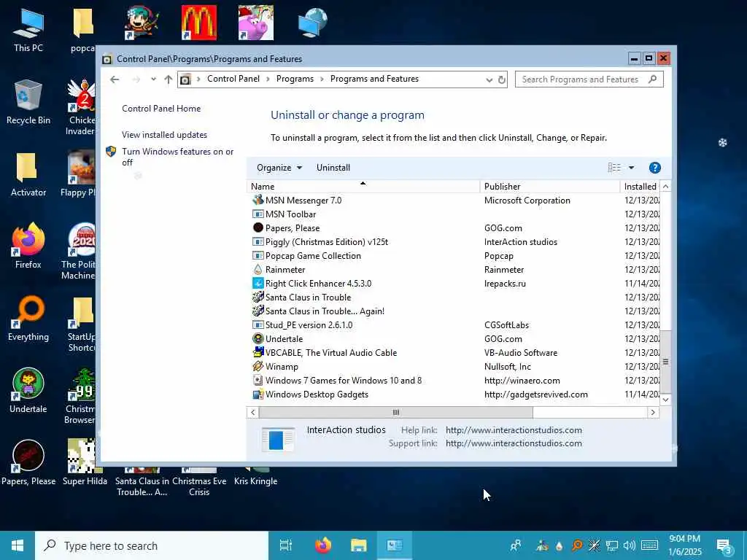This screenshot has width=747, height=560.
Task: Click the Winamp icon in program list
Action: pyautogui.click(x=258, y=366)
